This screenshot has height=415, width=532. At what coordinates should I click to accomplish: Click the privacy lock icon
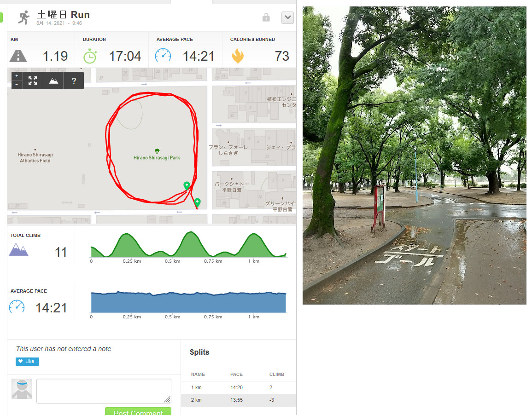pos(266,17)
